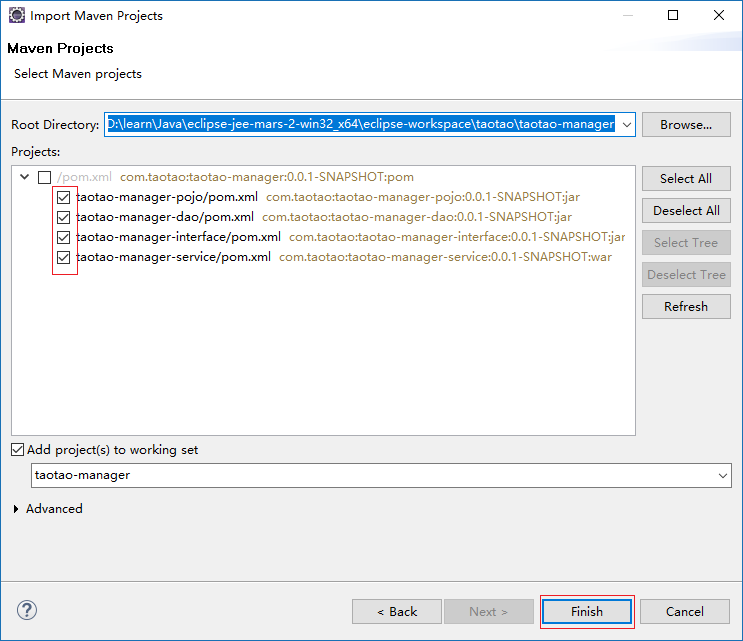743x641 pixels.
Task: Collapse the /pom.xml tree node
Action: [x=24, y=177]
